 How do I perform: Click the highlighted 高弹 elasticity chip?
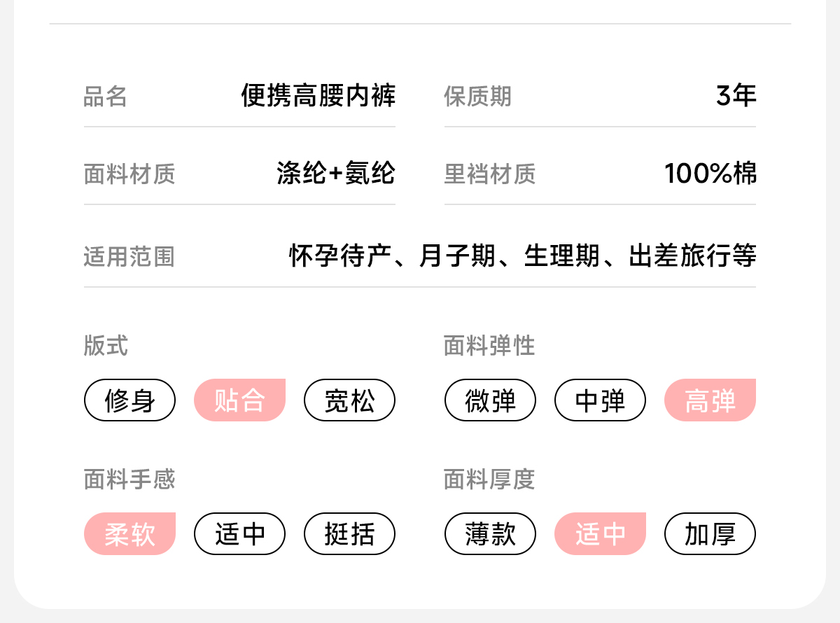(710, 400)
